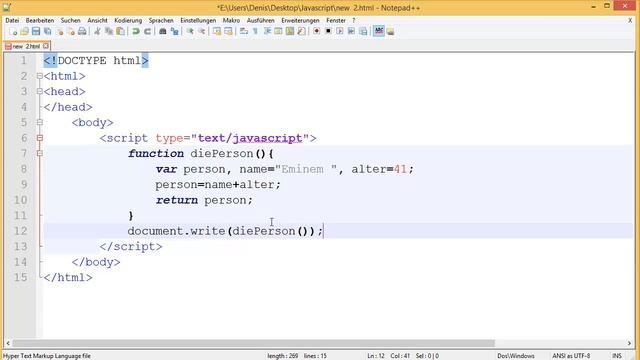
Task: Click the green Undo arrow icon
Action: [x=136, y=31]
